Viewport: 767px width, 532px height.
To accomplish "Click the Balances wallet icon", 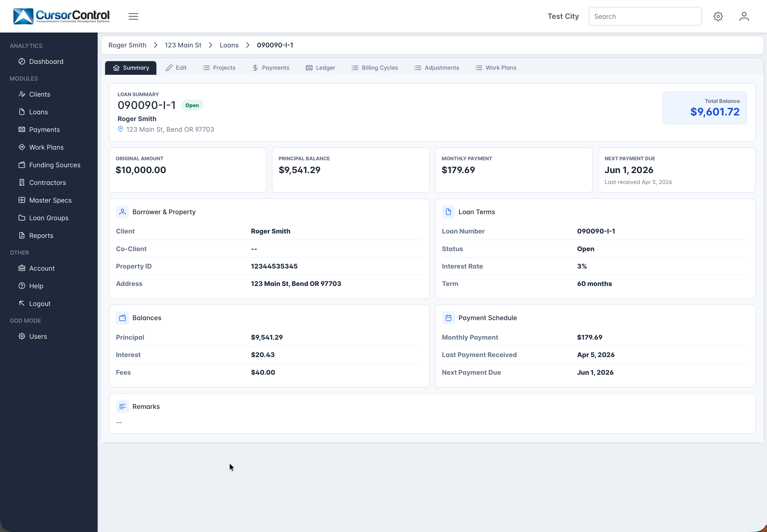I will [x=122, y=318].
